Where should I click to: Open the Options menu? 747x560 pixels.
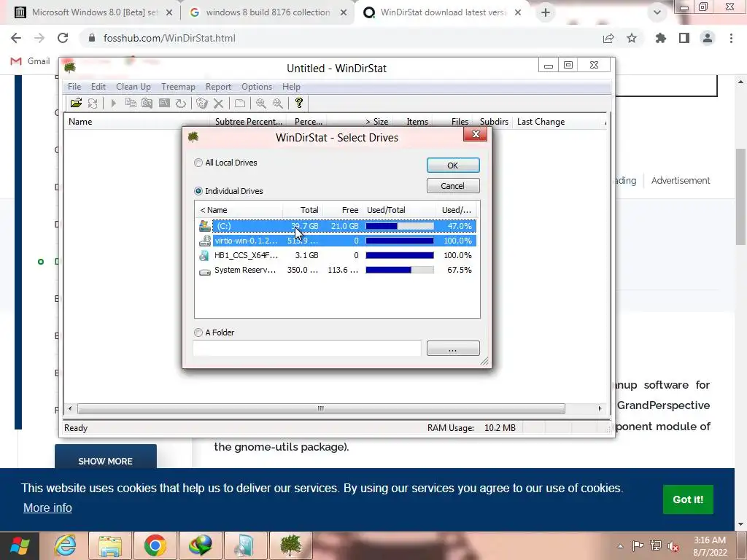(257, 87)
